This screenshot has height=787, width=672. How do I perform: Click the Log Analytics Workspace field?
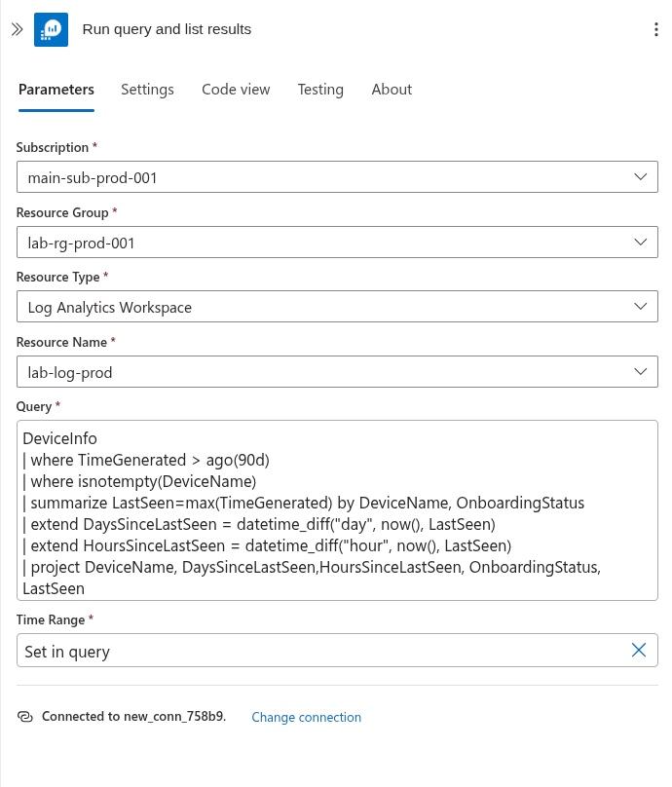(337, 306)
